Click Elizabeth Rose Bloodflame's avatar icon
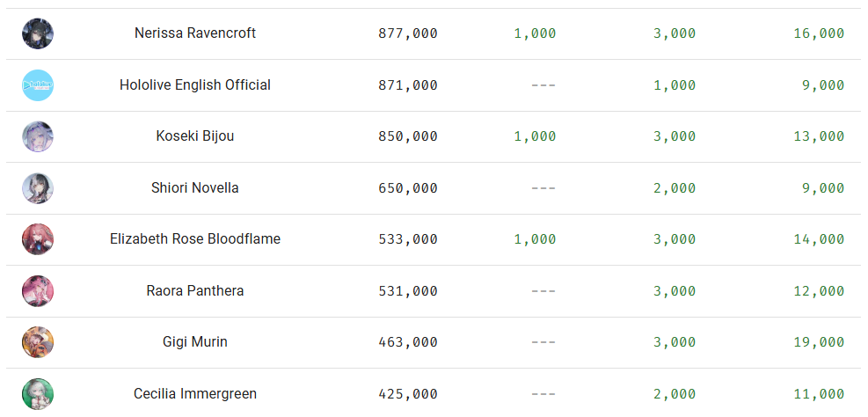 coord(38,239)
